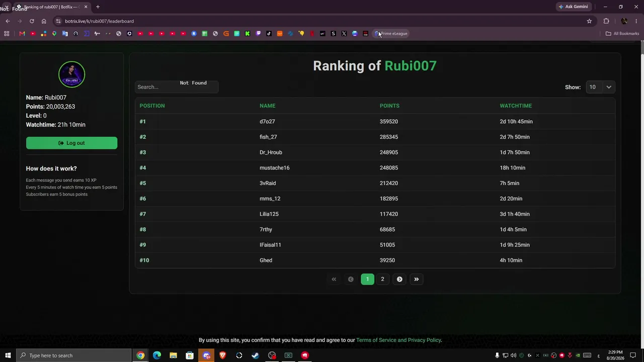Click the next page arrow icon
The image size is (644, 362).
(399, 279)
